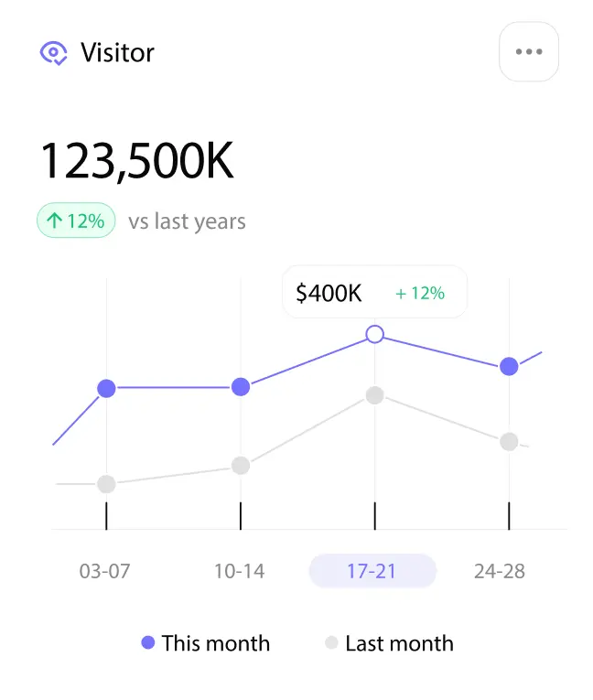Image resolution: width=593 pixels, height=700 pixels.
Task: Click the green 12% growth badge
Action: point(76,221)
